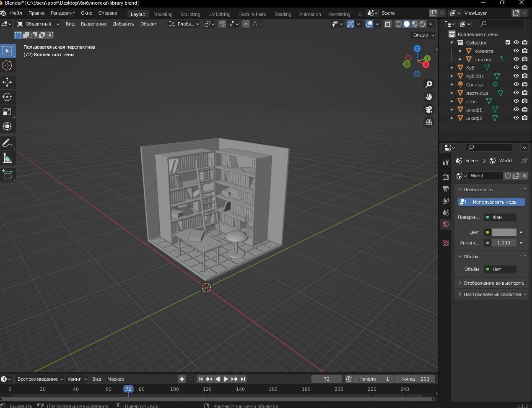Image resolution: width=532 pixels, height=408 pixels.
Task: Play the animation forward
Action: [226, 379]
